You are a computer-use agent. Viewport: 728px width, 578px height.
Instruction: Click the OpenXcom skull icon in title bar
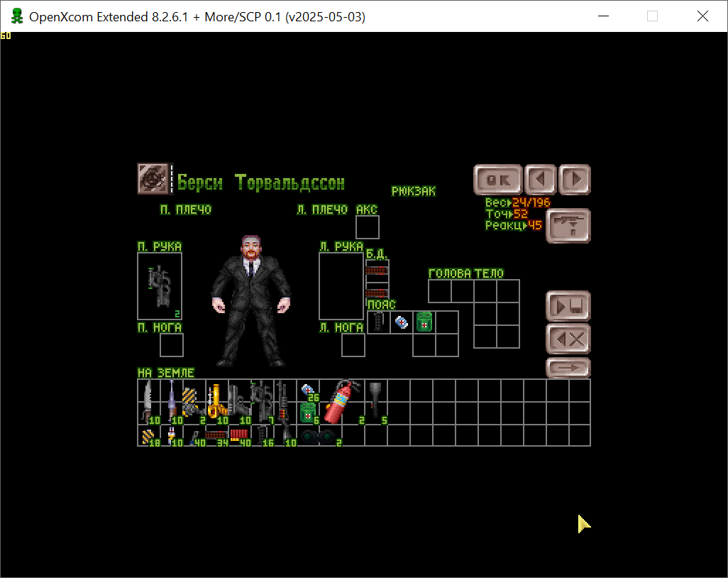tap(17, 16)
